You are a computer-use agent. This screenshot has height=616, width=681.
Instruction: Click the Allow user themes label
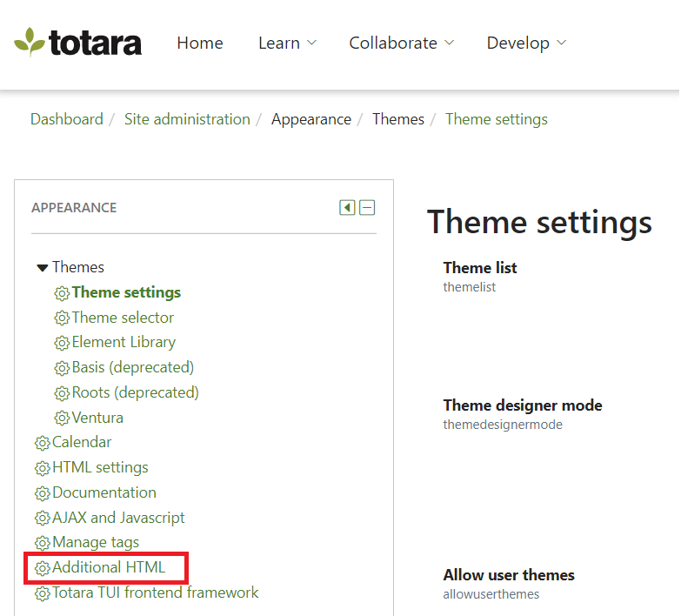click(509, 575)
